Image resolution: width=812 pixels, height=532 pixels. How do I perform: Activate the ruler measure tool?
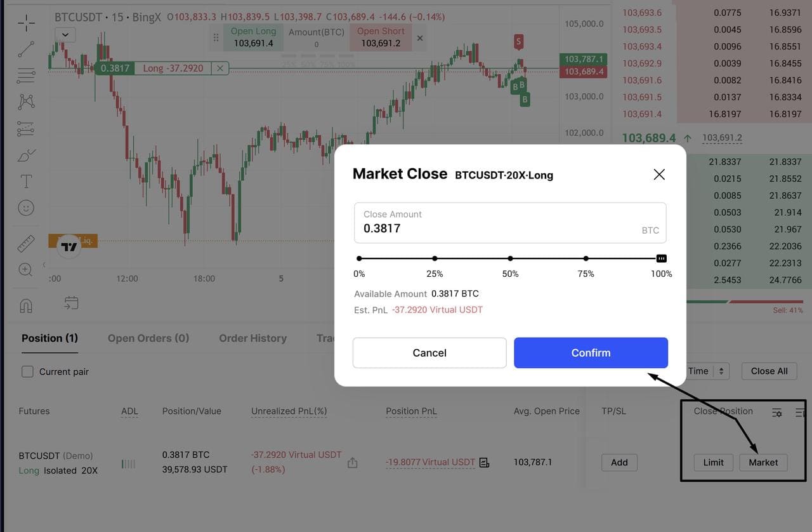(x=26, y=243)
